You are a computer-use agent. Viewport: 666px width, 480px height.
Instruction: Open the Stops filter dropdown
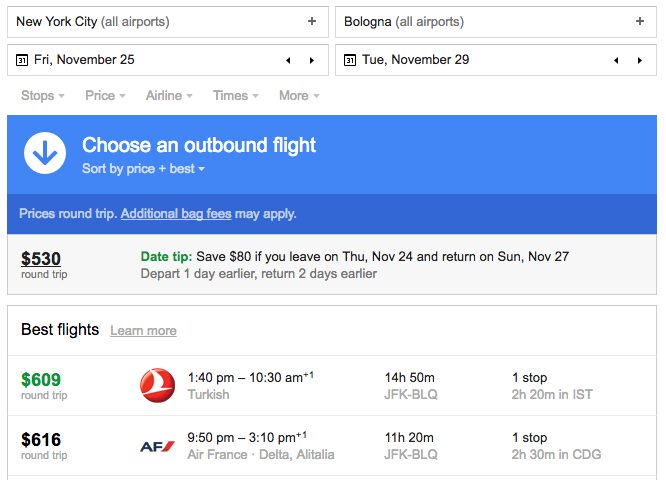[43, 96]
